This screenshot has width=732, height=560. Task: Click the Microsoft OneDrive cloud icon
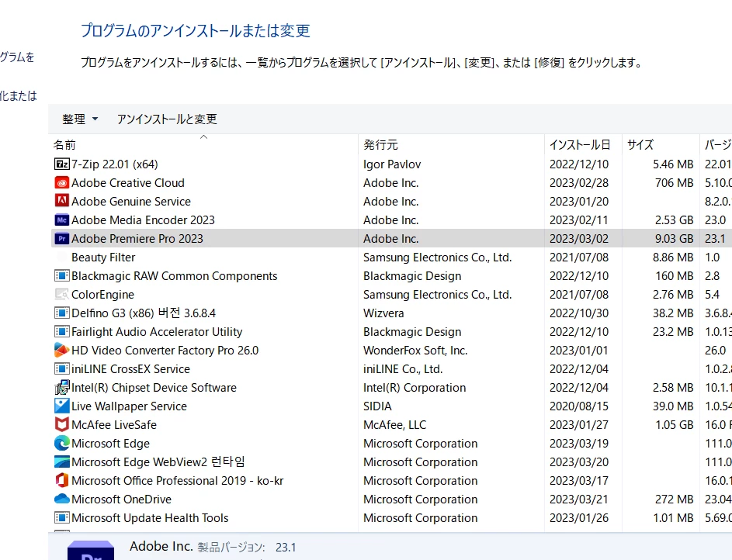[61, 500]
